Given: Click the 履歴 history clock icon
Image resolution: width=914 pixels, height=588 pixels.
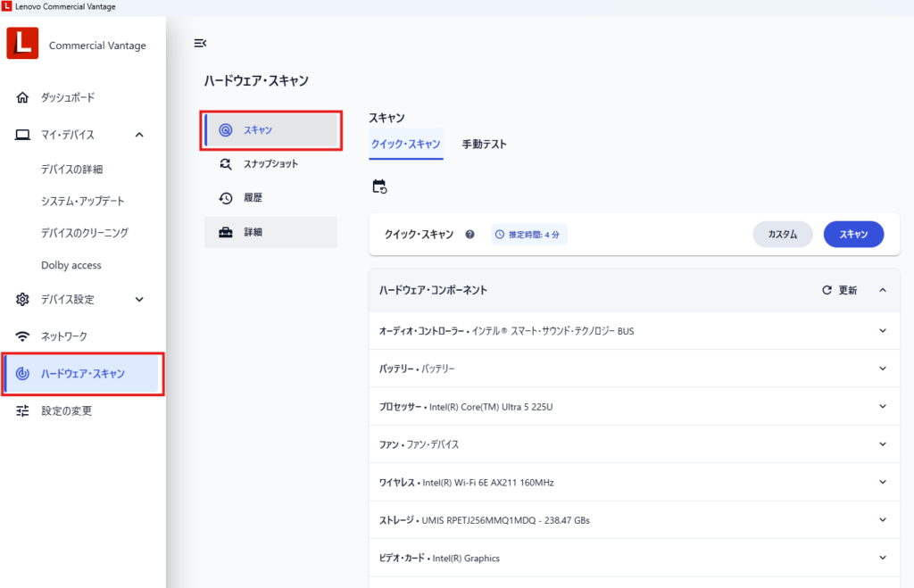Looking at the screenshot, I should [226, 198].
